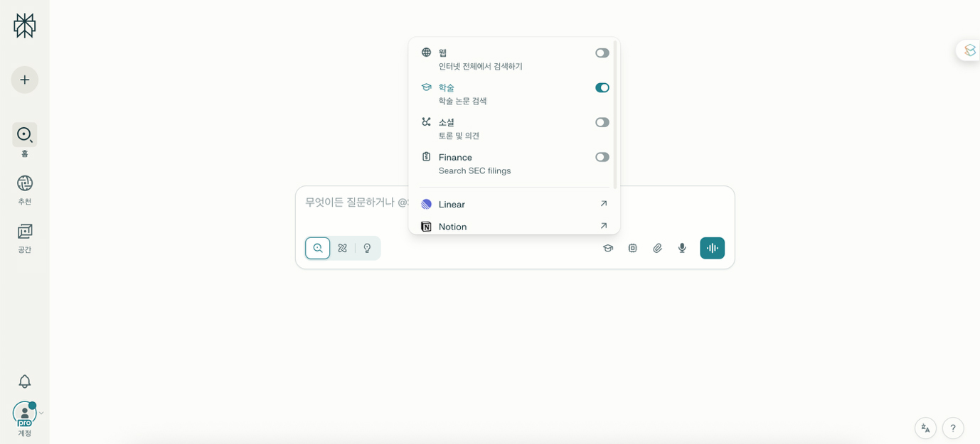
Task: Attach a file with paperclip icon
Action: pyautogui.click(x=658, y=248)
